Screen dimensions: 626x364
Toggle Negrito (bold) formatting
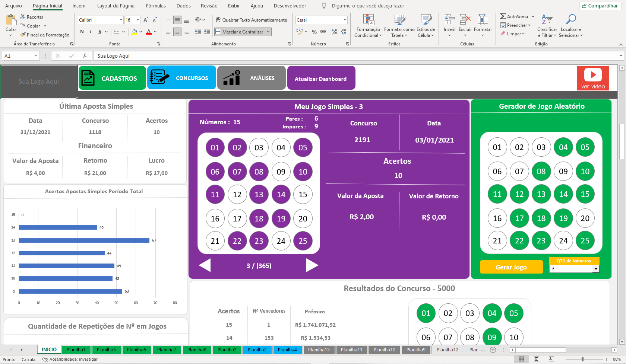tap(82, 32)
